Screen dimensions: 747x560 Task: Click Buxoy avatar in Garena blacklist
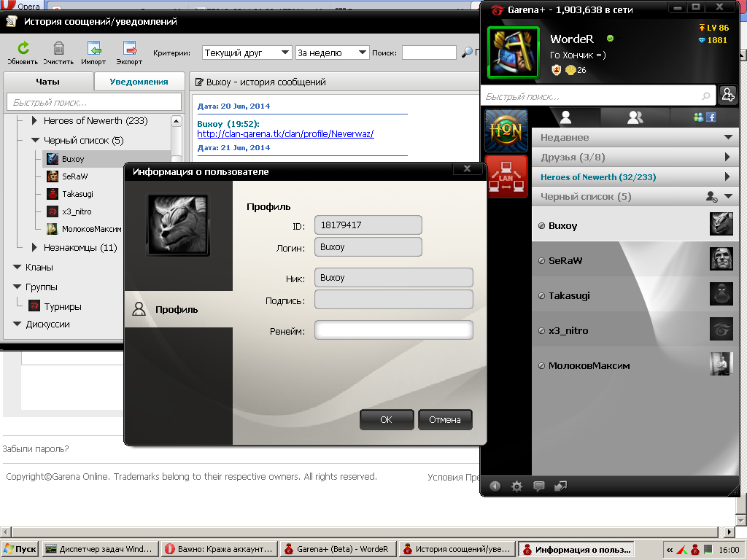721,224
